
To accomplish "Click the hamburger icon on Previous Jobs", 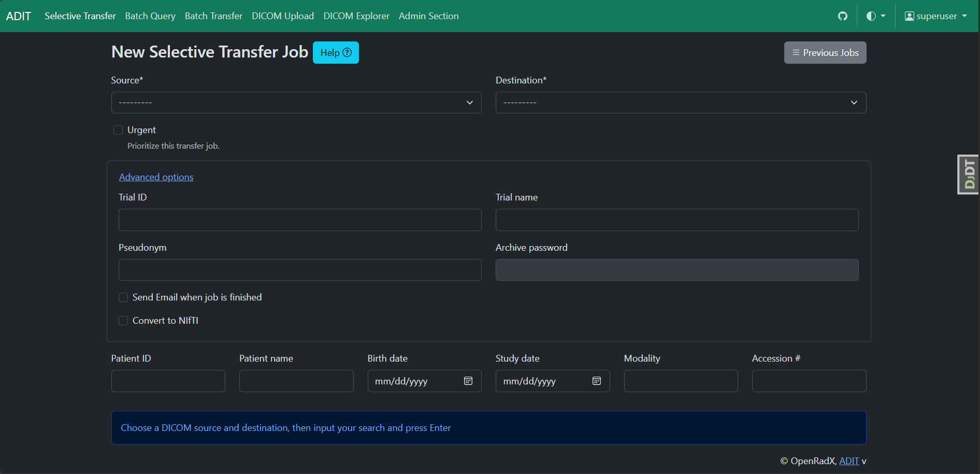I will pos(796,52).
